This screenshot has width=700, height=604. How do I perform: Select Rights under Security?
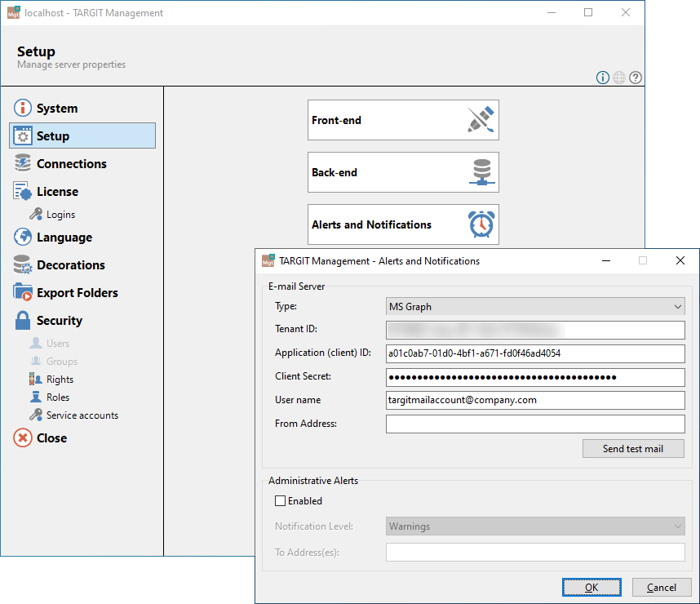pyautogui.click(x=60, y=380)
